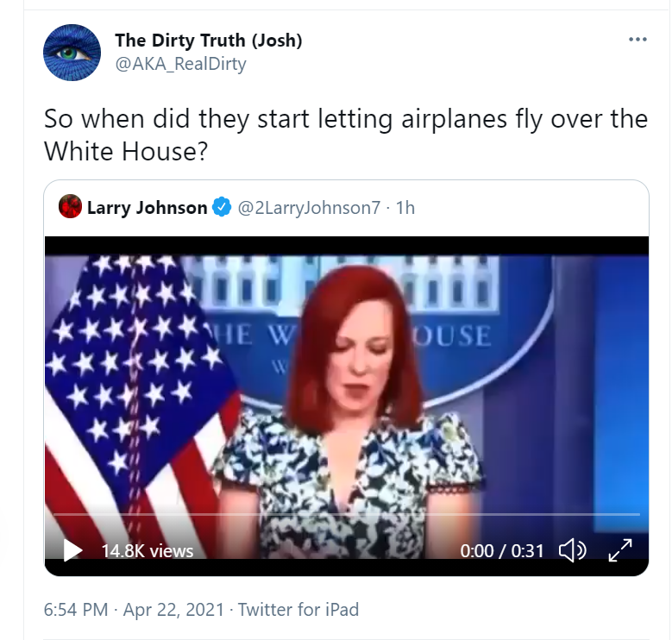Click Larry Johnson's small red avatar
Screen dimensions: 672x640
coord(70,206)
